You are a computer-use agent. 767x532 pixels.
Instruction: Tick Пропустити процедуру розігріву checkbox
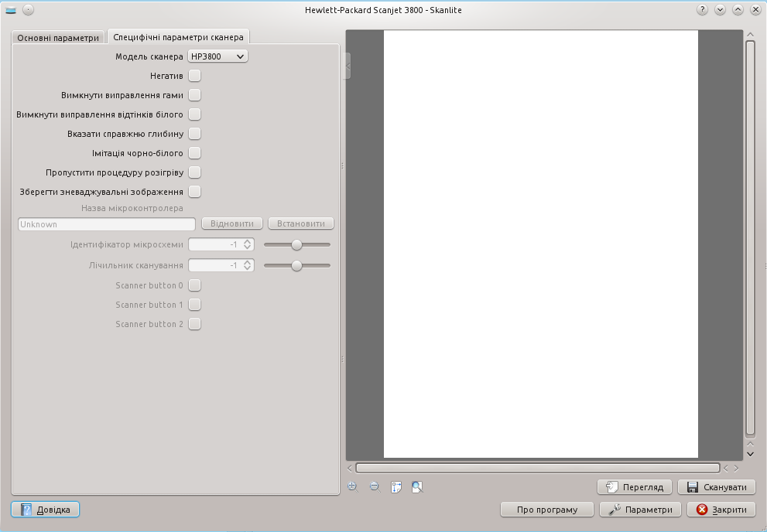[x=195, y=172]
